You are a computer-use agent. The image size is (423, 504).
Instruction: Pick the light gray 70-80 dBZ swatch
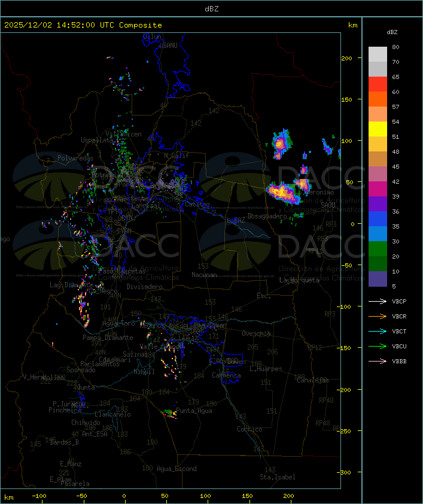[x=378, y=54]
